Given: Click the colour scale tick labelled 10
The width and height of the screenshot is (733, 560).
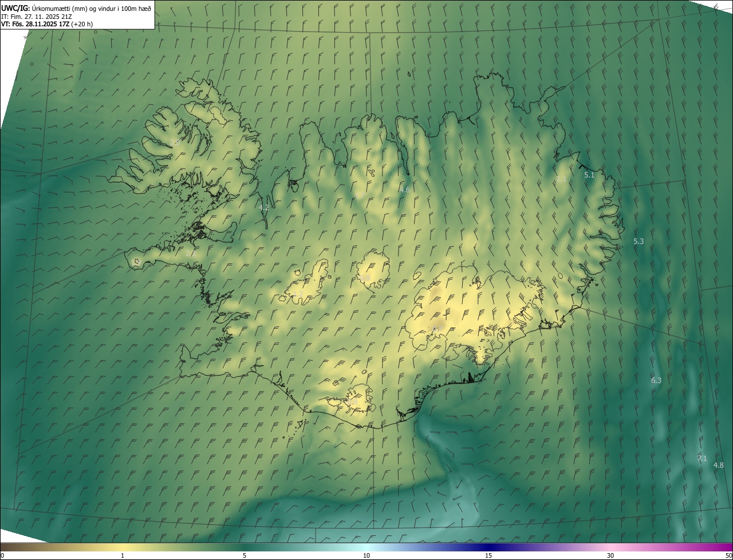Looking at the screenshot, I should click(366, 555).
